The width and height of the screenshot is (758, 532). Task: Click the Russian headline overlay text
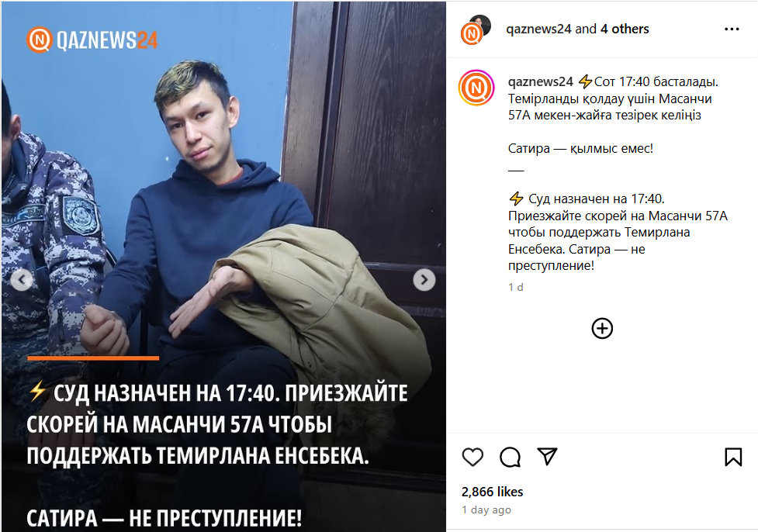[x=217, y=454]
